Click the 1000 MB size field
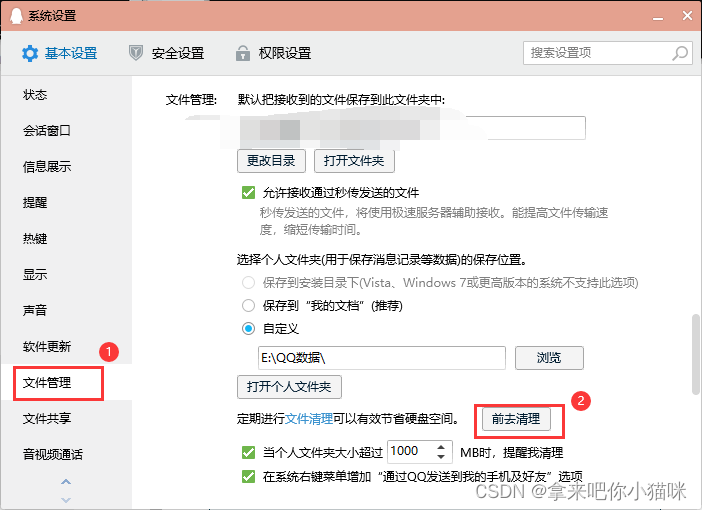The image size is (702, 510). [x=420, y=452]
